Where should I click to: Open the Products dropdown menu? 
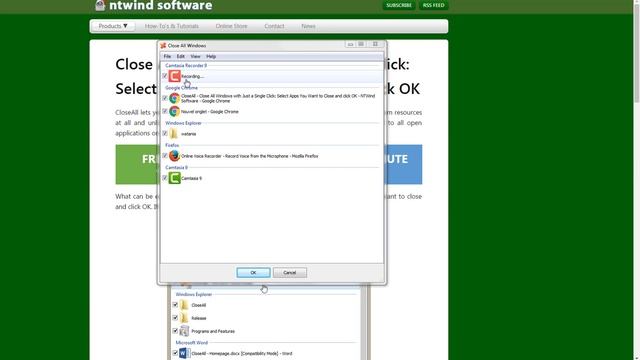[113, 26]
